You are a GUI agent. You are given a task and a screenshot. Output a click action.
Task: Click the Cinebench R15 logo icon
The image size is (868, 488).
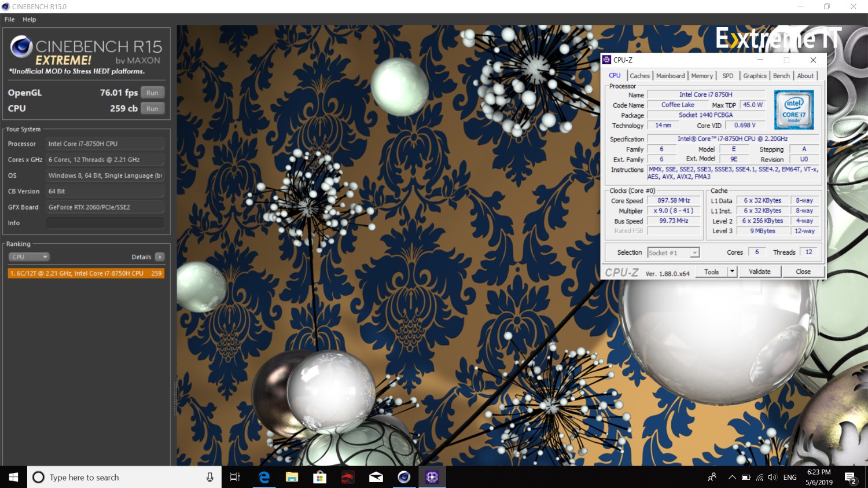(x=21, y=47)
